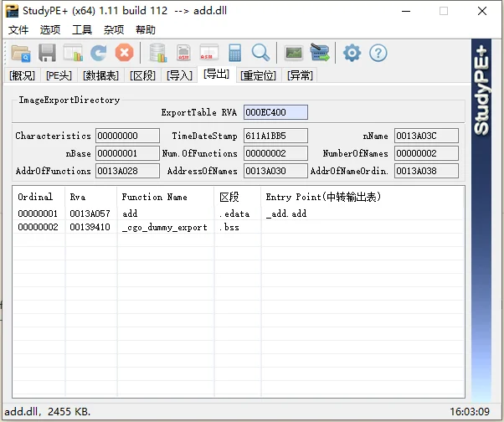This screenshot has width=504, height=422.
Task: Click the 'add.dll, 2455 KB.' status text
Action: (48, 411)
